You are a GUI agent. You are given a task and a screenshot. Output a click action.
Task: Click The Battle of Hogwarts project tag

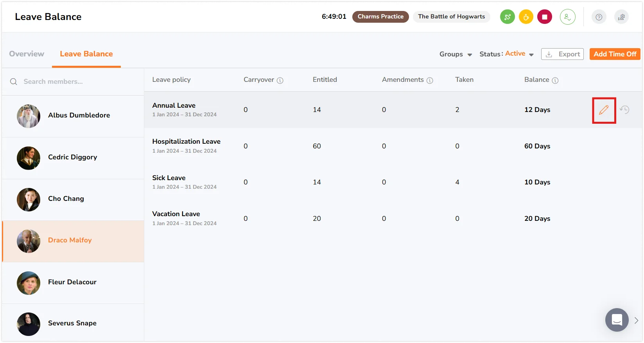[452, 16]
